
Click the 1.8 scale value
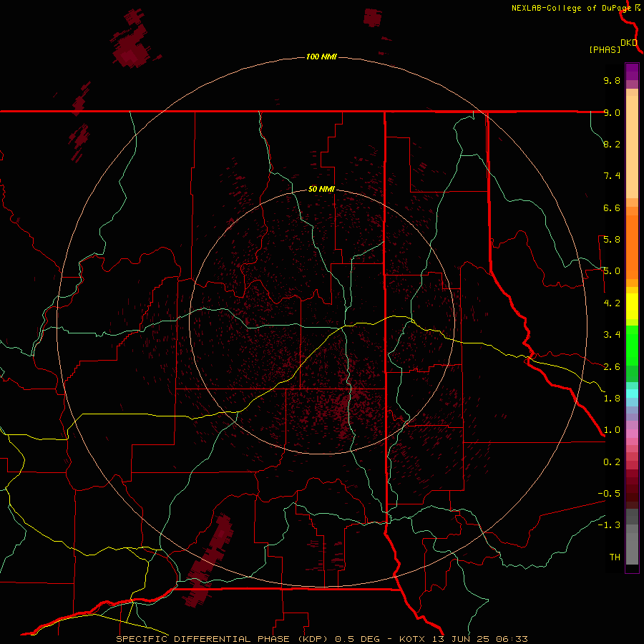coord(612,399)
